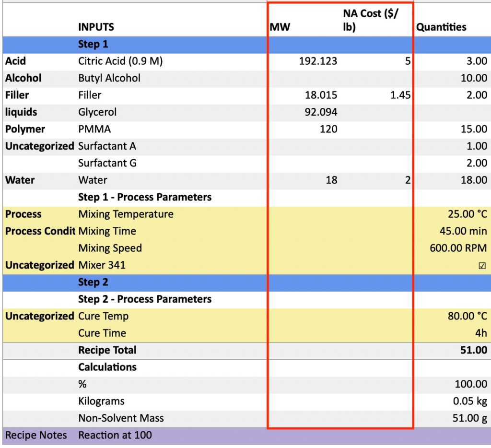Click the Butyl Alcohol ingredient name
The height and width of the screenshot is (448, 491).
click(109, 78)
